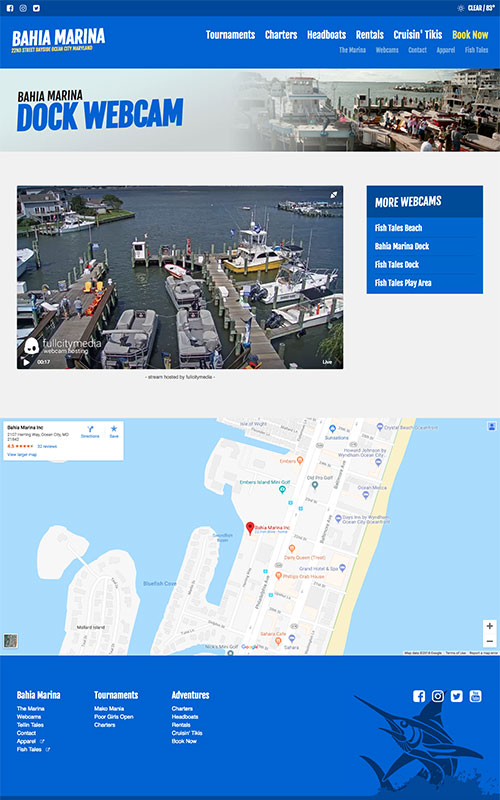Image resolution: width=500 pixels, height=800 pixels.
Task: Open Twitter icon in the footer
Action: pyautogui.click(x=457, y=696)
